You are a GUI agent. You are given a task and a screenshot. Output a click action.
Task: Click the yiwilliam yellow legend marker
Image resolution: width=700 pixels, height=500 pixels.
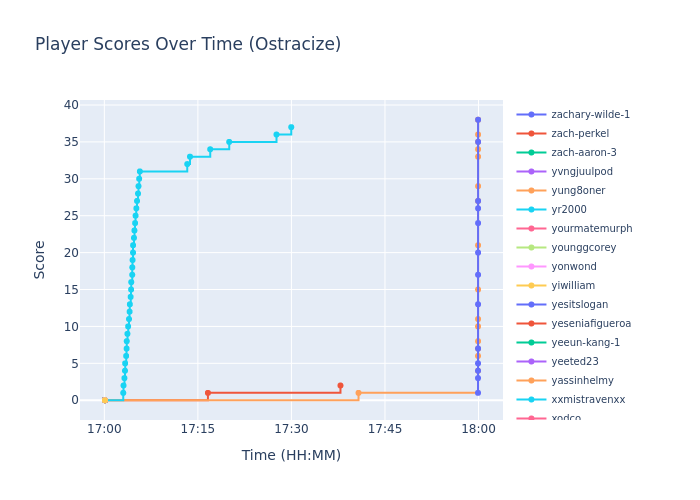pos(531,286)
